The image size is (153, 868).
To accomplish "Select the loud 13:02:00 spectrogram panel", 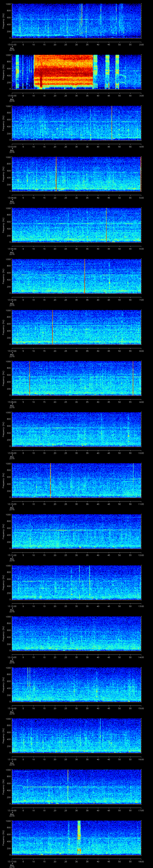I will (x=76, y=72).
